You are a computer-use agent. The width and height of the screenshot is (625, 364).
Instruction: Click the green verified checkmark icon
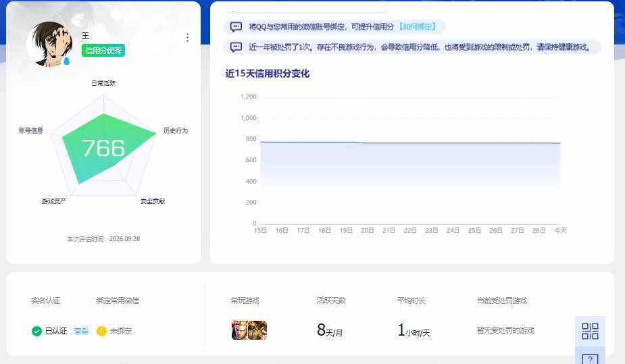[x=36, y=331]
